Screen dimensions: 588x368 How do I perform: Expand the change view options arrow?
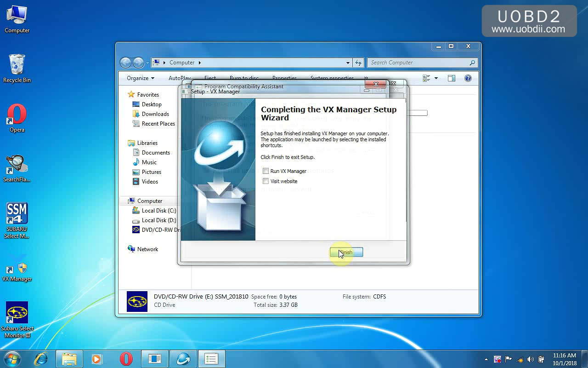coord(436,78)
